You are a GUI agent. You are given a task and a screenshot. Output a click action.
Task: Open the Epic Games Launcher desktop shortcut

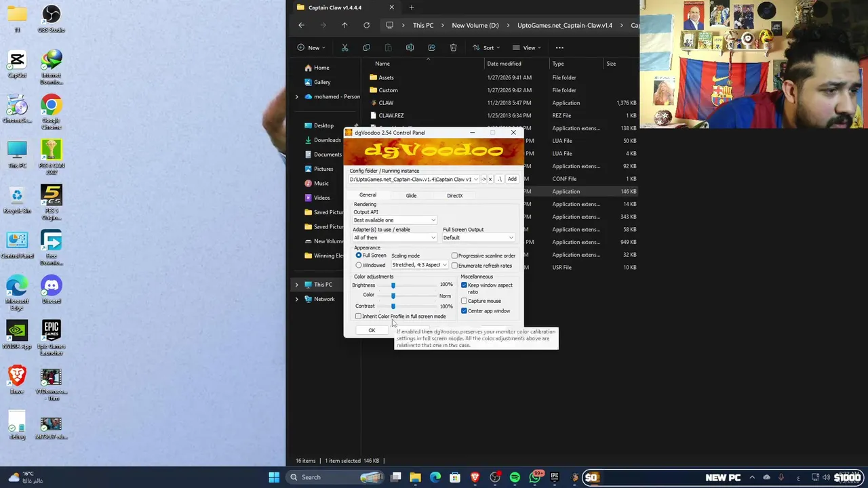(52, 337)
